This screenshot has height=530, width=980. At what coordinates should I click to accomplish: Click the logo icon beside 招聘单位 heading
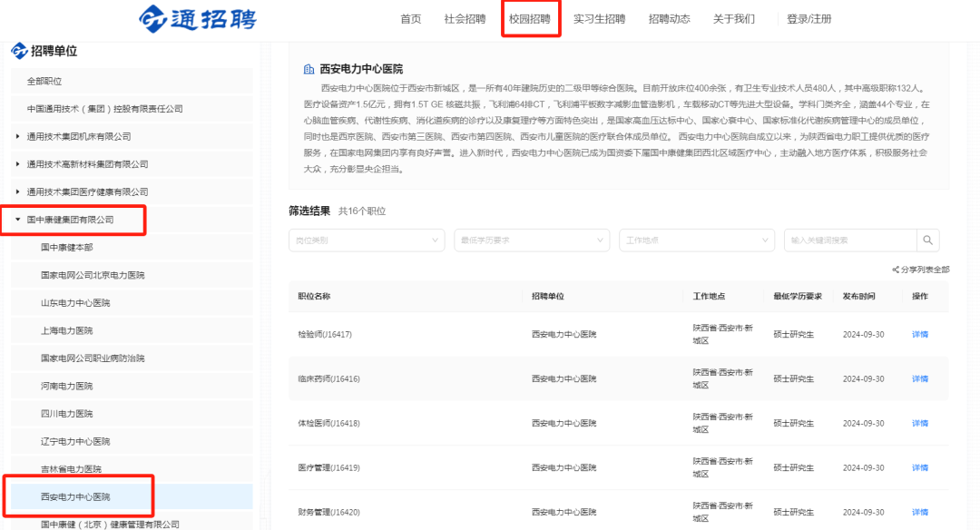(19, 51)
